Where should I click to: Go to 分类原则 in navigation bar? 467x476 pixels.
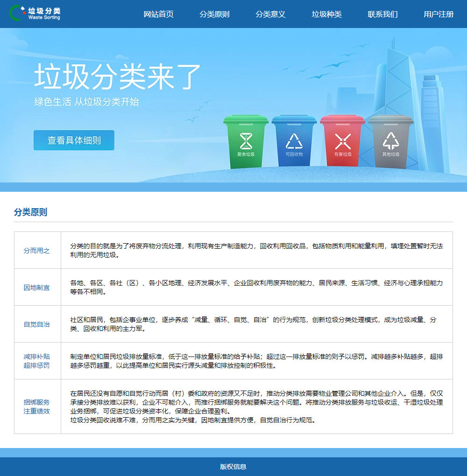click(x=214, y=14)
